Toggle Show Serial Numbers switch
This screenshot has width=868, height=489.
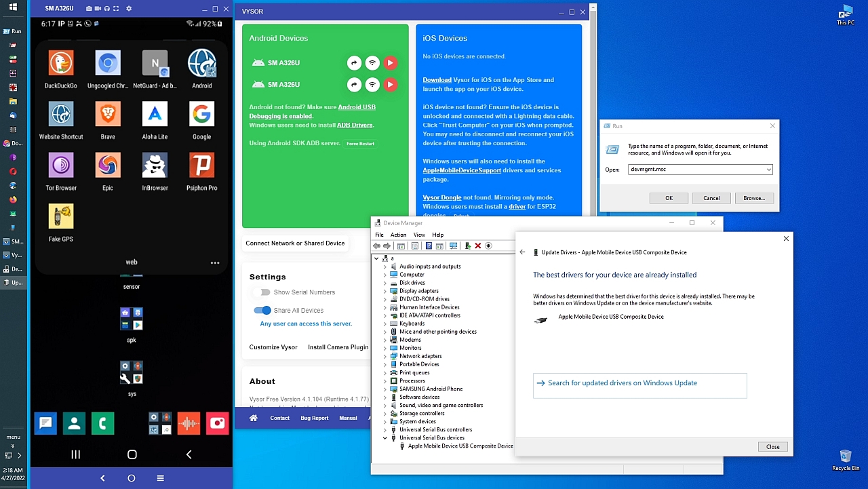point(262,292)
